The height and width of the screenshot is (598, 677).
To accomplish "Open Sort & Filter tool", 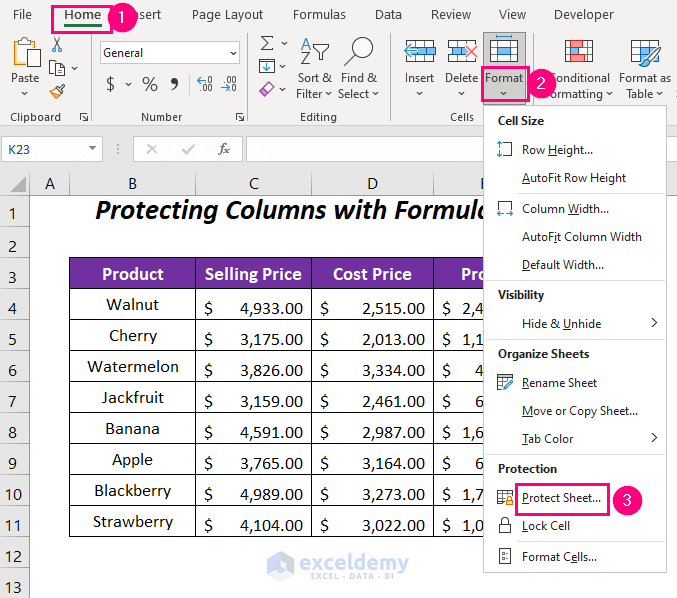I will pos(314,68).
